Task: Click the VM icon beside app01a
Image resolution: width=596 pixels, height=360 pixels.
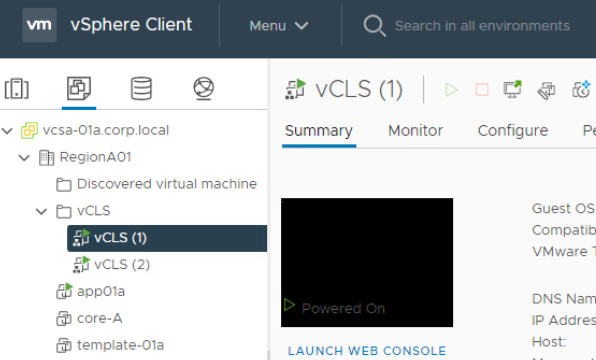Action: coord(64,291)
